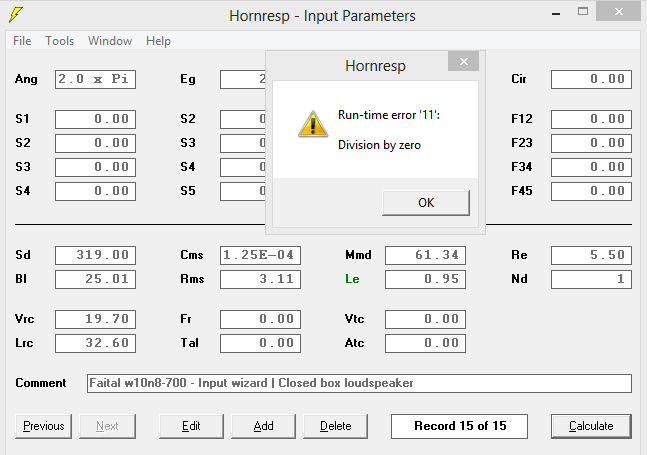The height and width of the screenshot is (455, 647).
Task: Select the Mmd field showing 61.34
Action: [425, 255]
